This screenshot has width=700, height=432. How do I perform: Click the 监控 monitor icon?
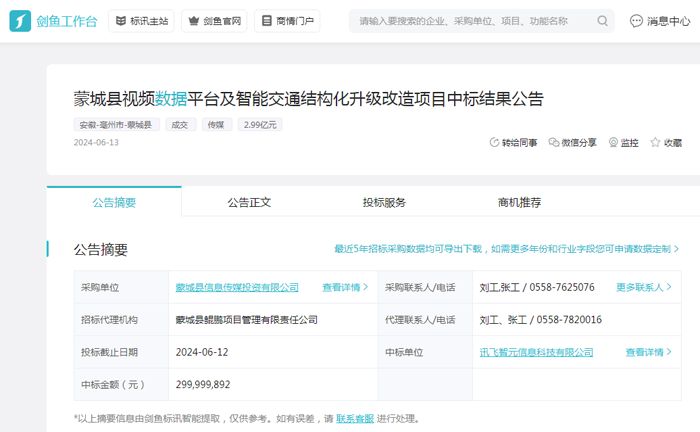coord(612,143)
